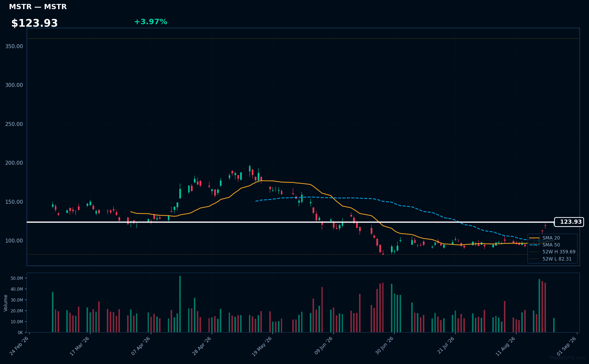
Task: Click the 30 Jun '26 date label
Action: pyautogui.click(x=385, y=346)
